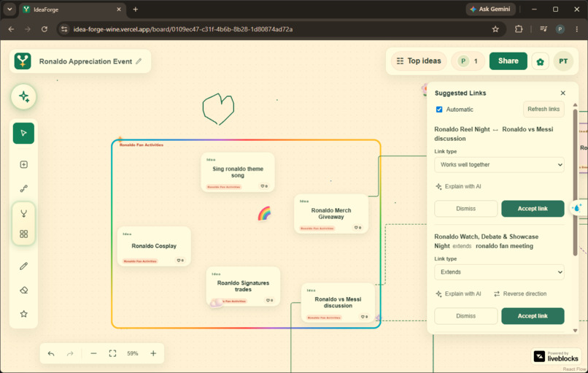Click the 59% zoom level
Viewport: 588px width, 373px height.
(132, 353)
